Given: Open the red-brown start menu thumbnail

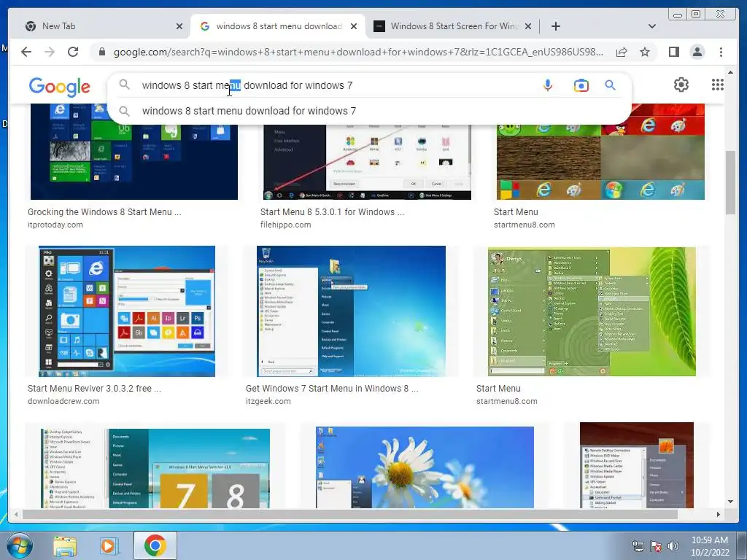Looking at the screenshot, I should click(636, 464).
